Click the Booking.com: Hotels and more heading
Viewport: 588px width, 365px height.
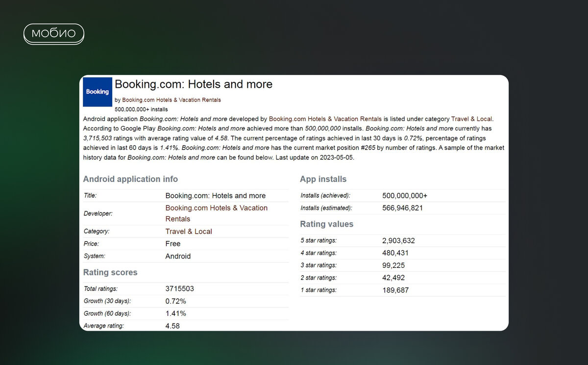(x=194, y=84)
